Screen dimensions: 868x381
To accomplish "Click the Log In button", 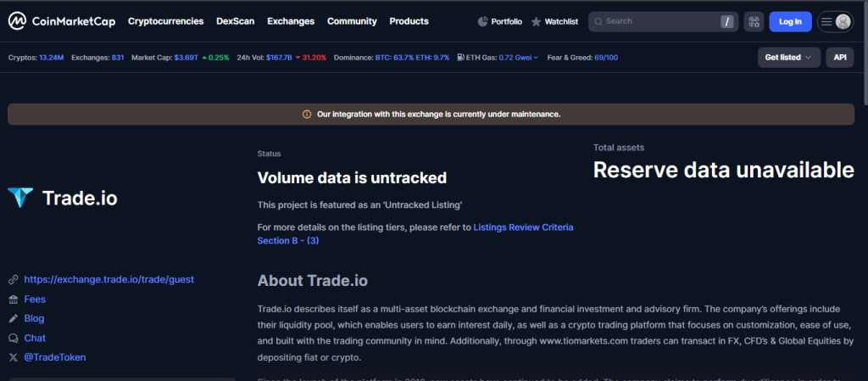I will [x=790, y=22].
